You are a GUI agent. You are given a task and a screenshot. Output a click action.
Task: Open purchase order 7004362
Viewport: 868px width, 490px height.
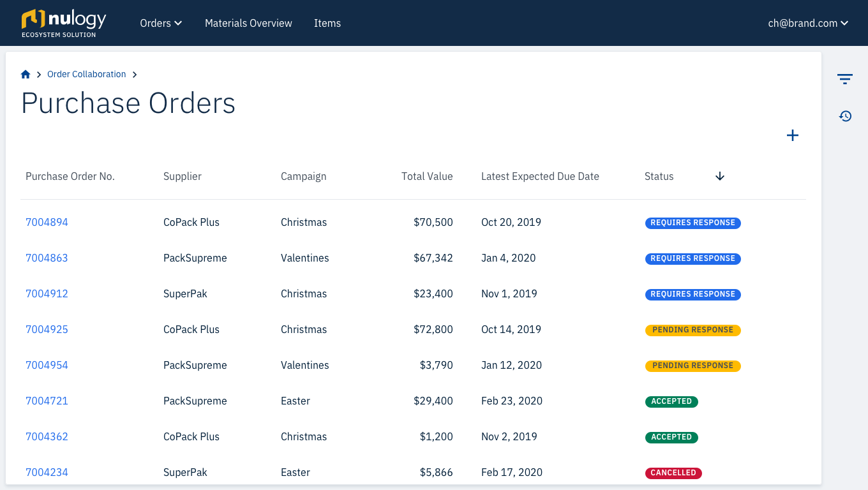coord(47,436)
